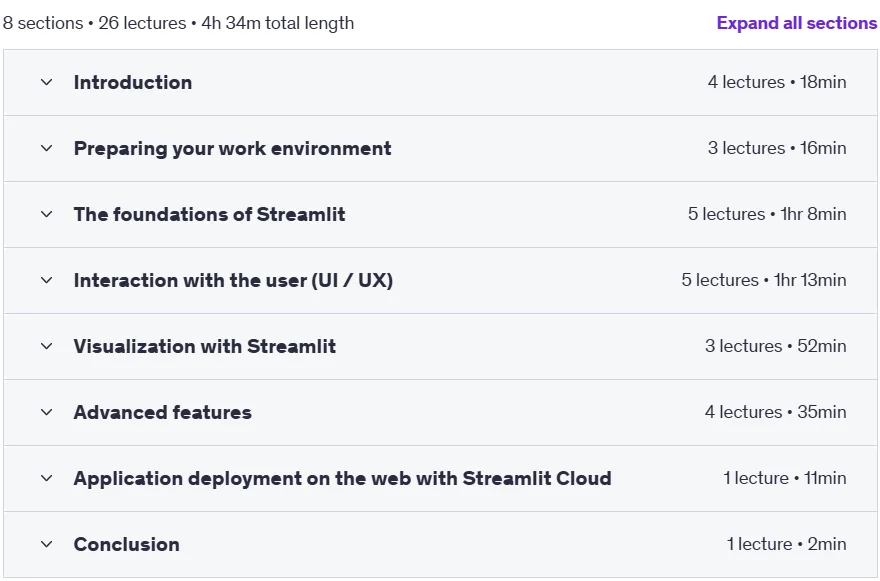Open Interaction with the user (UI / UX) title
Screen dimensions: 880x581
233,280
